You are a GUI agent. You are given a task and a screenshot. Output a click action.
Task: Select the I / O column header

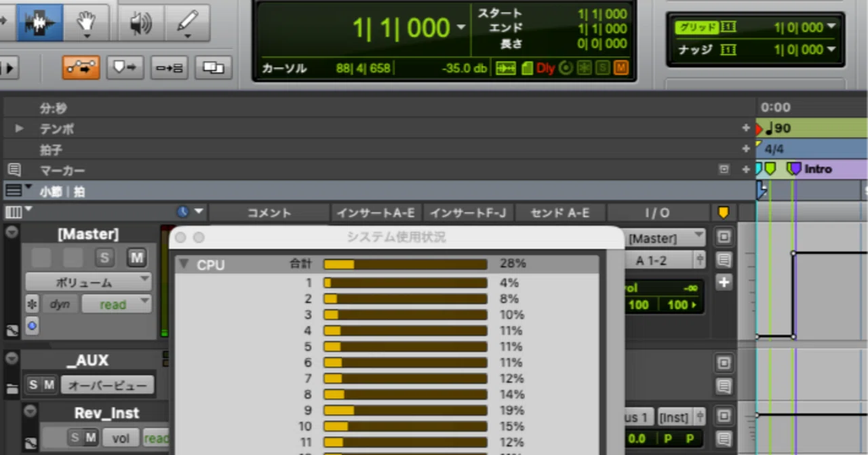[657, 212]
